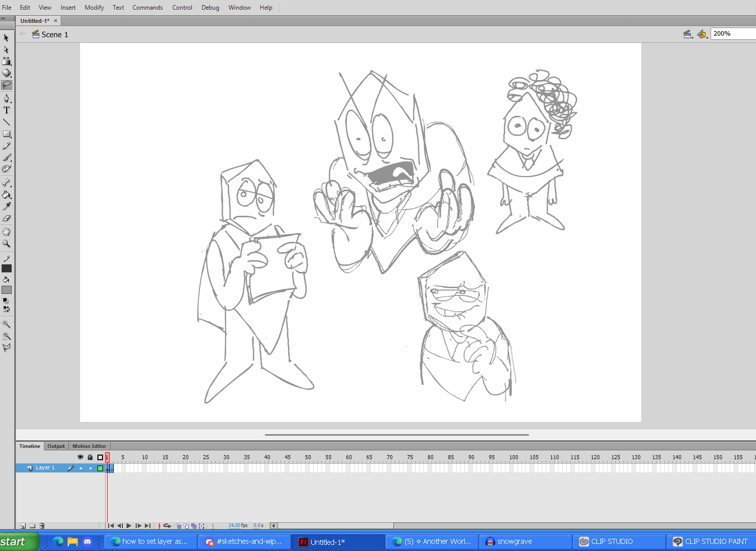This screenshot has height=551, width=756.
Task: Toggle the loop playback button
Action: [167, 525]
